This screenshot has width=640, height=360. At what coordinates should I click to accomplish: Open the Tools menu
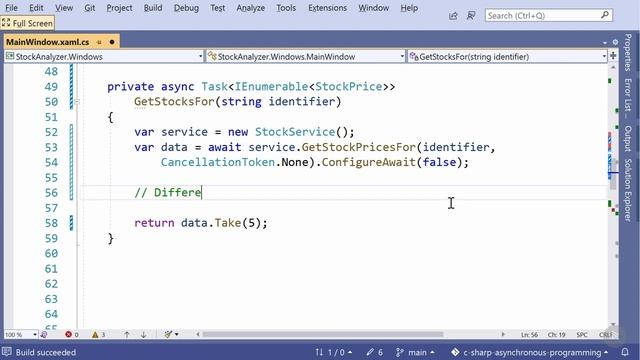(x=286, y=8)
